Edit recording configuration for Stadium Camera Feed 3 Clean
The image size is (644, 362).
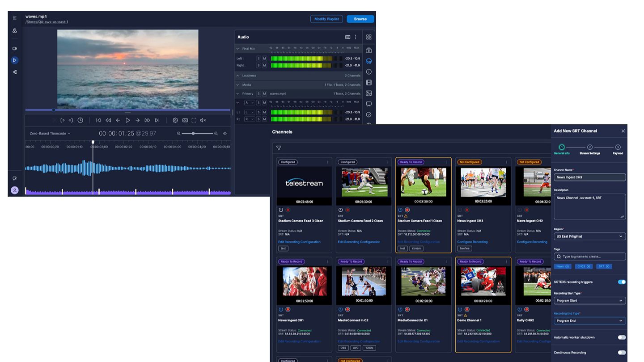coord(299,242)
